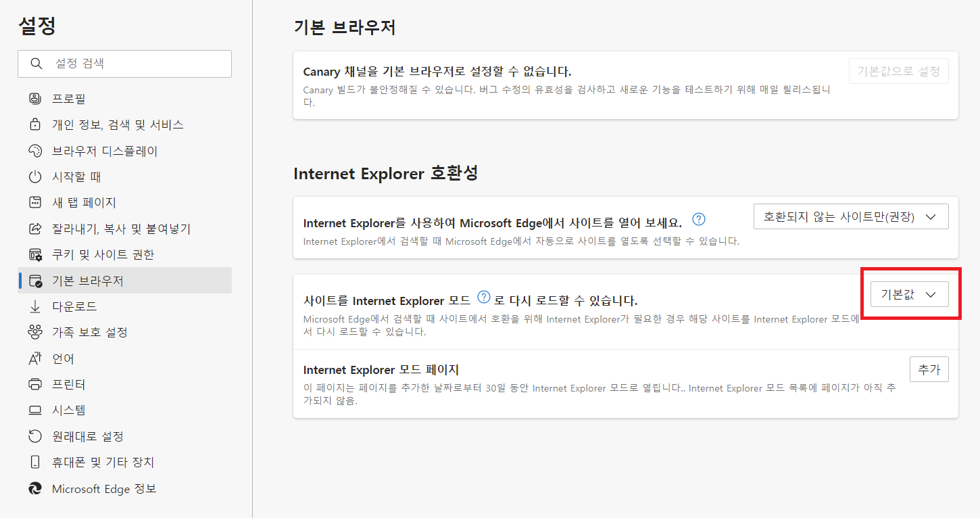Image resolution: width=980 pixels, height=518 pixels.
Task: Open 휴대폰 및 기타 장치 settings
Action: [x=124, y=463]
